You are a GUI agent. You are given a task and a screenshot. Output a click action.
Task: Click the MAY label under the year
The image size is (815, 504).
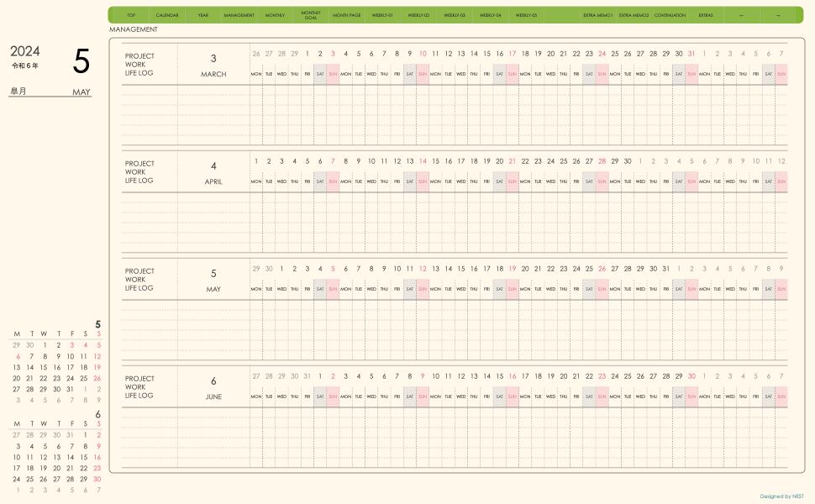pyautogui.click(x=81, y=92)
